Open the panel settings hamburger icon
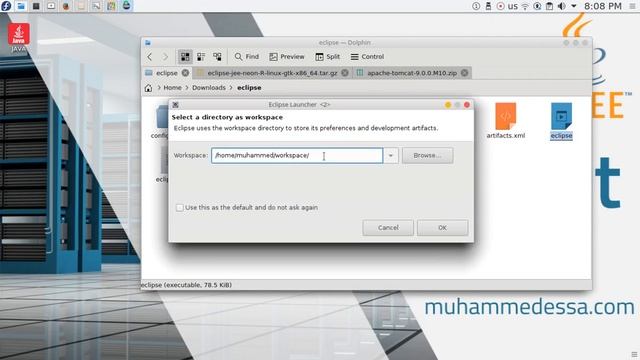The width and height of the screenshot is (640, 360). click(x=633, y=6)
